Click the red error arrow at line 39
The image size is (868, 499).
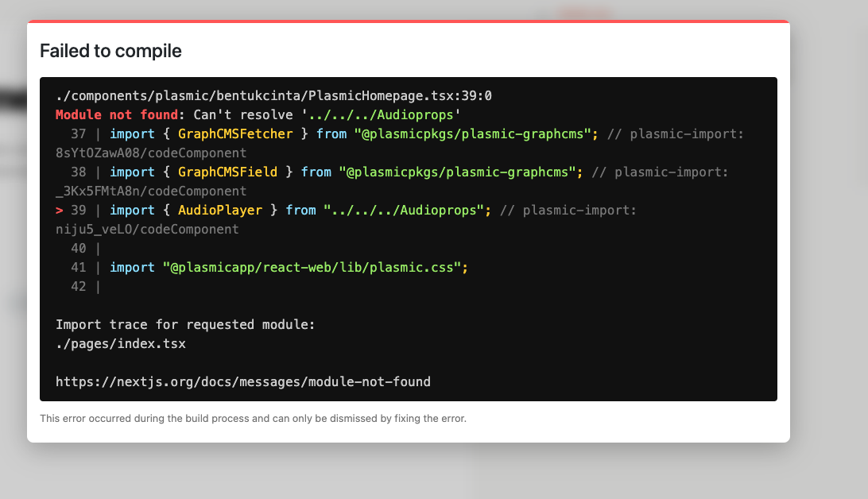tap(60, 211)
